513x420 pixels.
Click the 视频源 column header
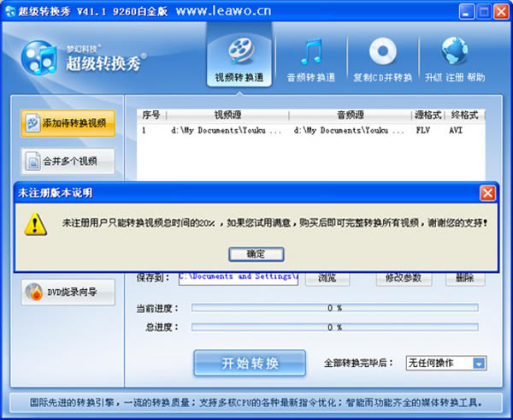coord(227,115)
